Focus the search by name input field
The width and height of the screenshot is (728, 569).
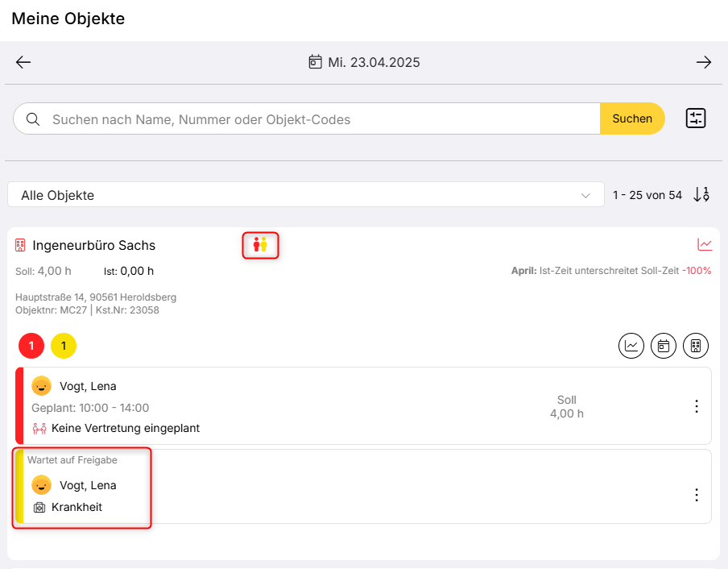tap(322, 119)
